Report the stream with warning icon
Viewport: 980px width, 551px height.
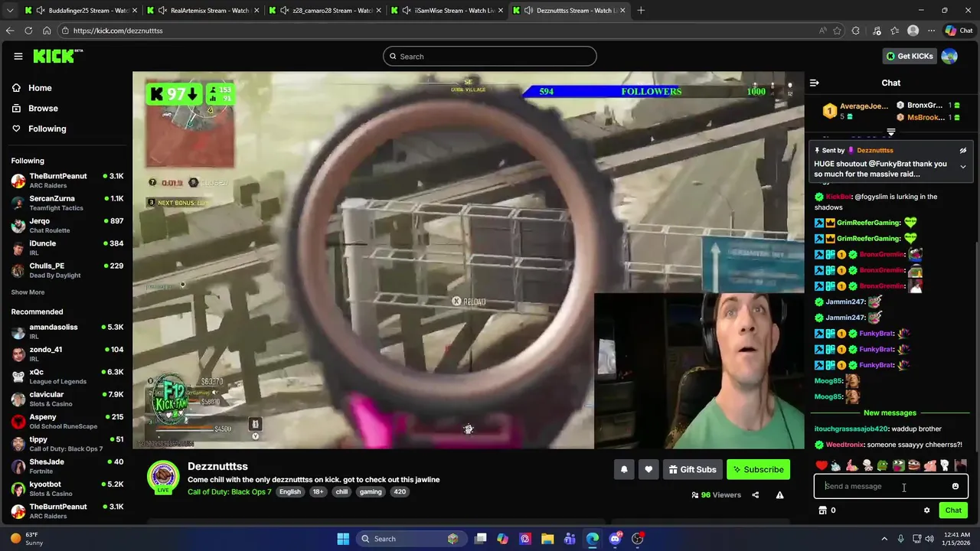tap(779, 495)
